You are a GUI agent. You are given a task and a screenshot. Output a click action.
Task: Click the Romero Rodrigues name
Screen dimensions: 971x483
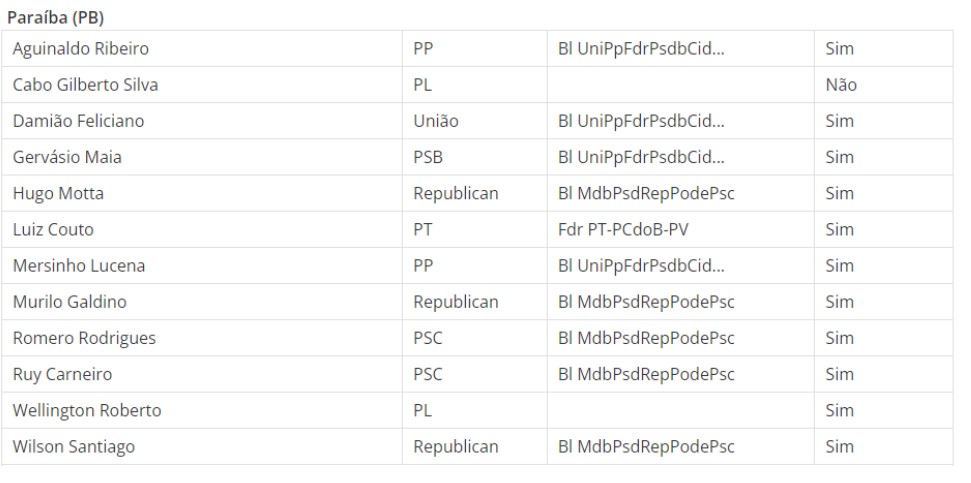coord(84,338)
